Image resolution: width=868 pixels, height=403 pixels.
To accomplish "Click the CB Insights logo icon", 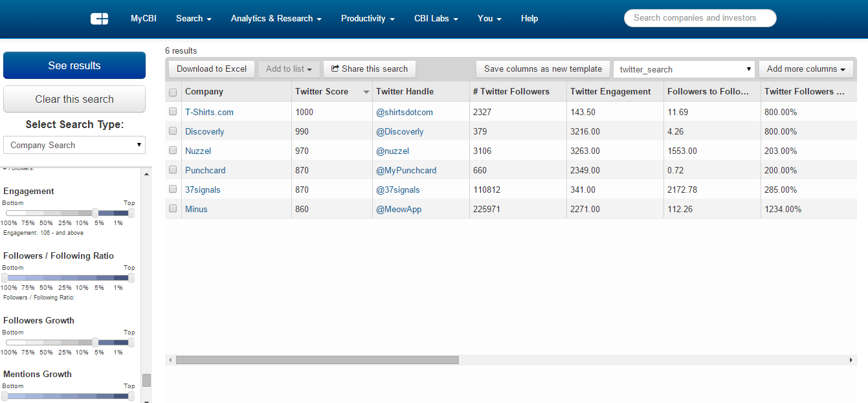I will tap(99, 19).
